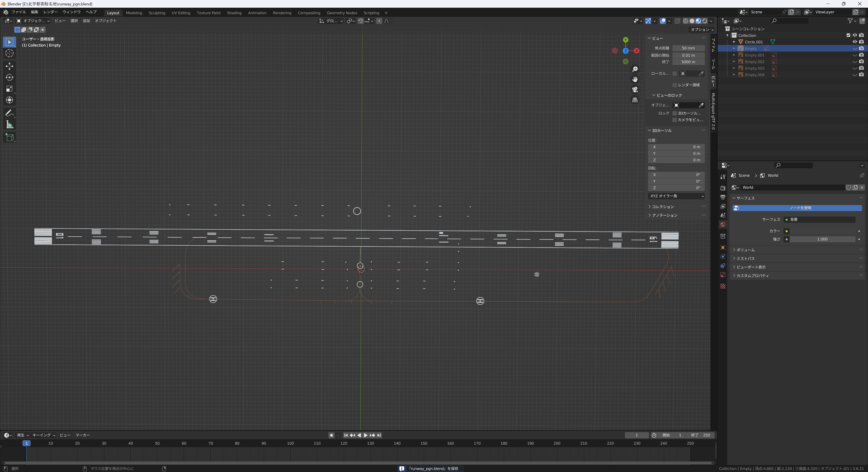The height and width of the screenshot is (472, 868).
Task: Click the Blender logo menu icon
Action: (5, 12)
